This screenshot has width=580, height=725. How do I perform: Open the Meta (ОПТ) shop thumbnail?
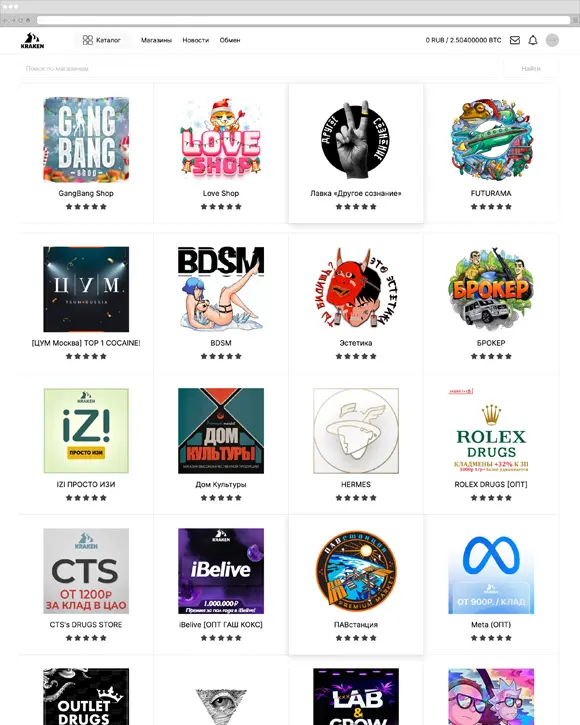click(491, 571)
